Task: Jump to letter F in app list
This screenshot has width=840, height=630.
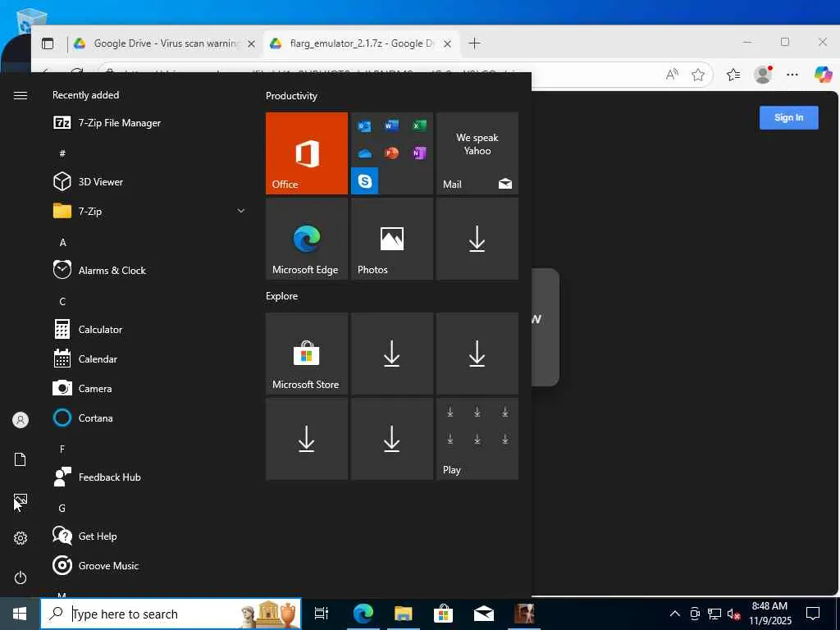Action: (x=62, y=449)
